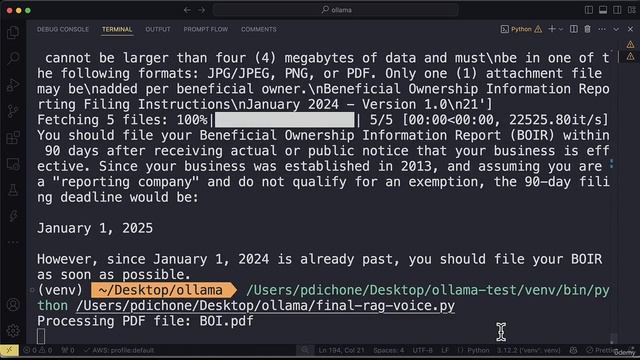The width and height of the screenshot is (640, 360).
Task: Switch to the Debug Console tab
Action: point(63,29)
